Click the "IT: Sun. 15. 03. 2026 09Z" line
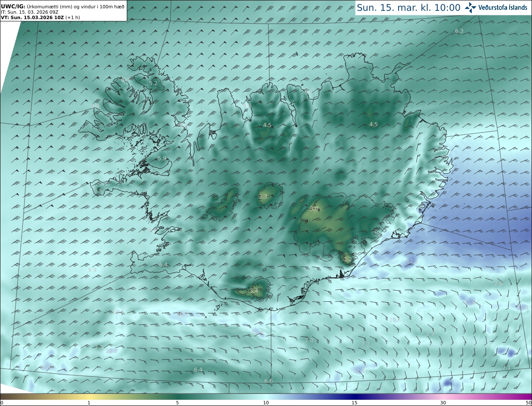532x406 pixels. tap(29, 12)
